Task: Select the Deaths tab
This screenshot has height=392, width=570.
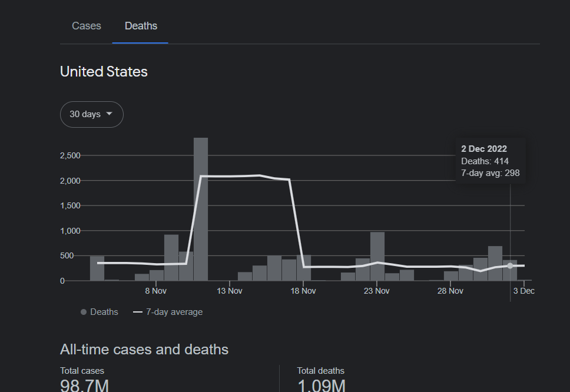Action: click(x=141, y=26)
